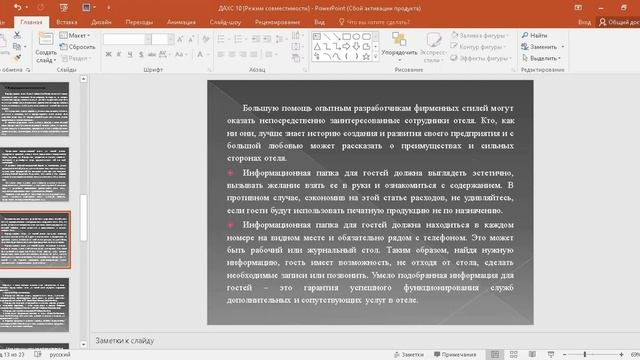Image resolution: width=640 pixels, height=360 pixels.
Task: Toggle bold Ж formatting
Action: coord(108,54)
